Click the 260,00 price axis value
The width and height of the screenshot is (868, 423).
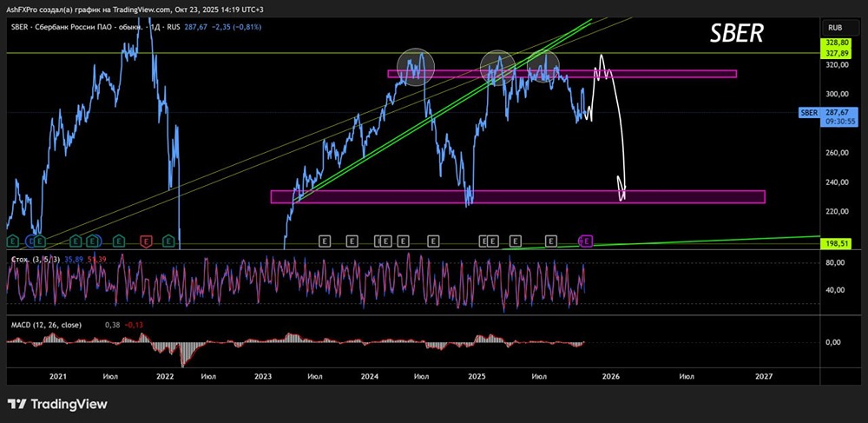pos(836,153)
